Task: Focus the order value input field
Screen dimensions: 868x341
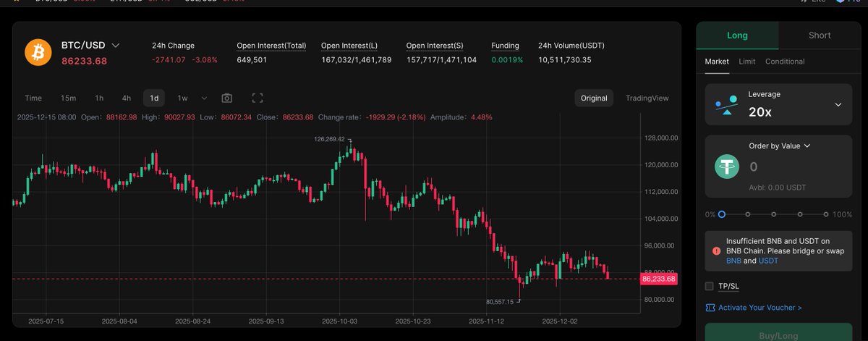Action: 796,167
